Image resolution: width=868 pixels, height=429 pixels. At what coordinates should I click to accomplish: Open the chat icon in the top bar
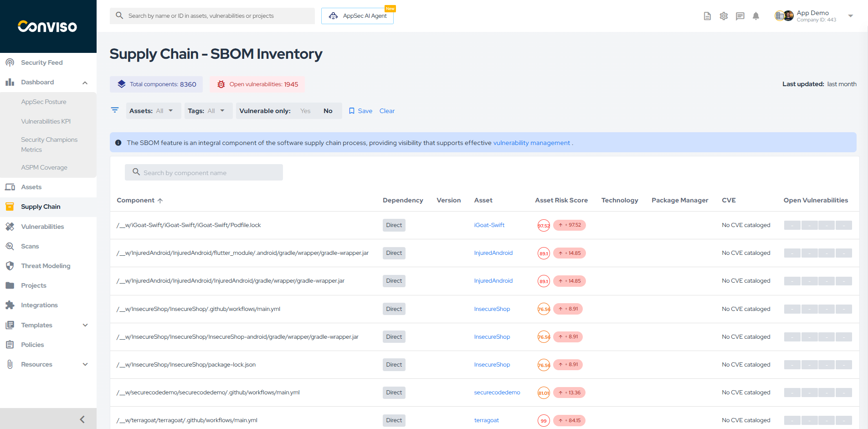click(740, 16)
